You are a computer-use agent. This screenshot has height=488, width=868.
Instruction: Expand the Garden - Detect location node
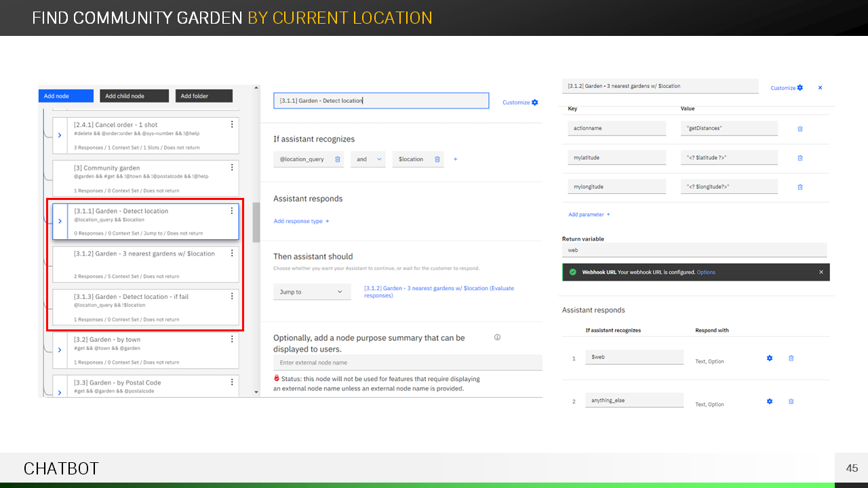(59, 221)
